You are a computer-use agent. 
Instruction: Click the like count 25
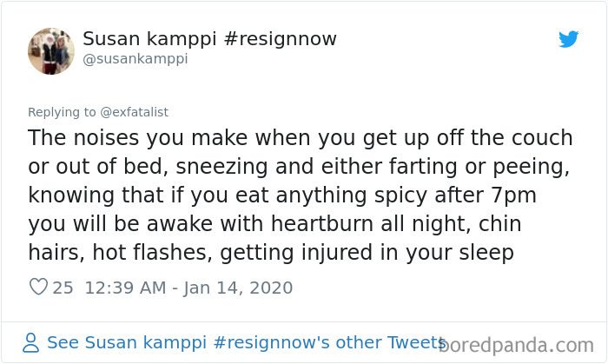(x=63, y=288)
